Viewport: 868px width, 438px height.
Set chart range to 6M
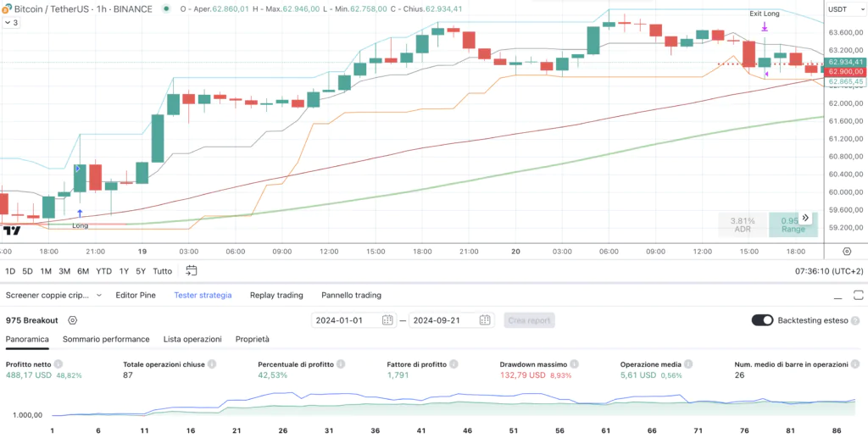(83, 271)
